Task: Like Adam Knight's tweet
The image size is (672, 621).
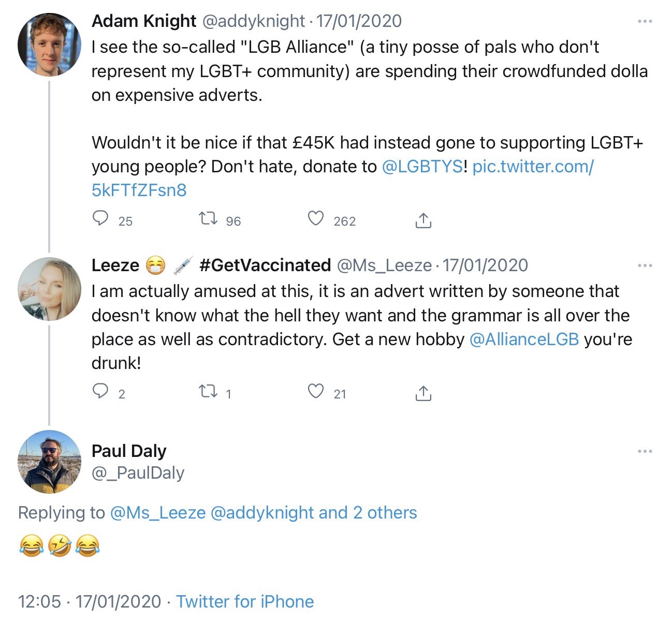Action: click(x=316, y=219)
